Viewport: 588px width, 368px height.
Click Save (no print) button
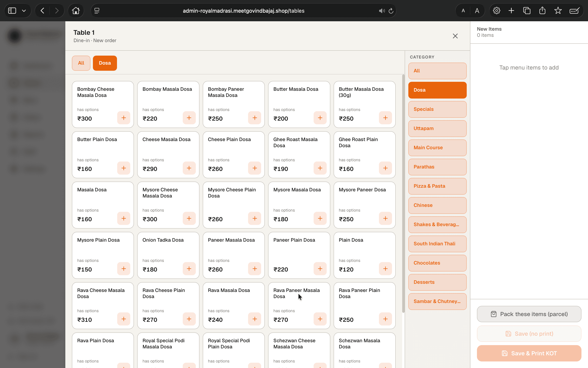[x=529, y=334]
